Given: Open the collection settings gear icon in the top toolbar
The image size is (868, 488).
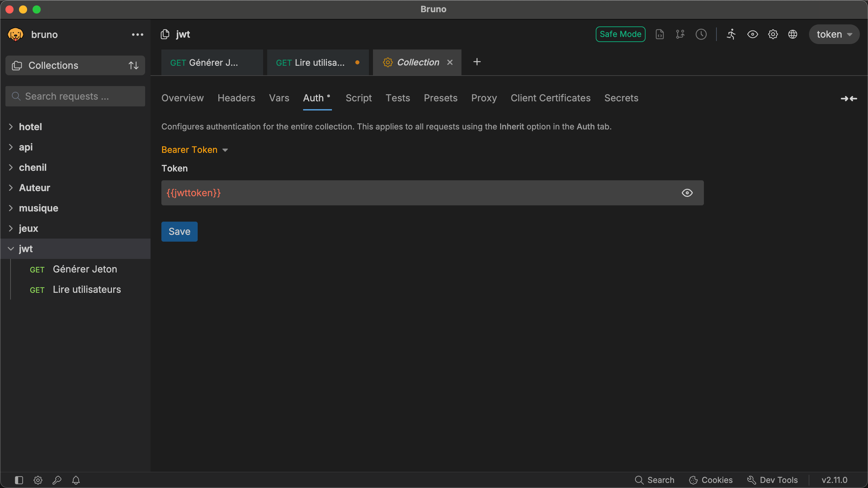Looking at the screenshot, I should pyautogui.click(x=773, y=34).
